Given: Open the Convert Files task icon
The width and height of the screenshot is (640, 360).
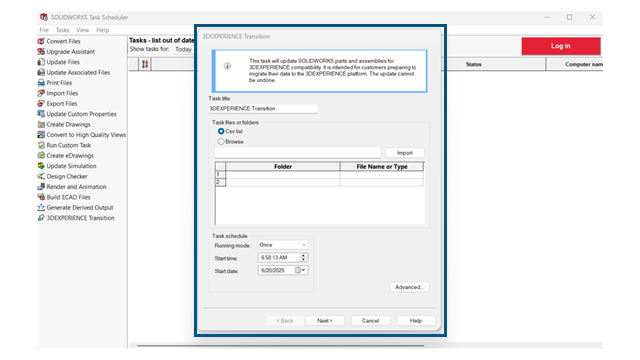Looking at the screenshot, I should [41, 41].
